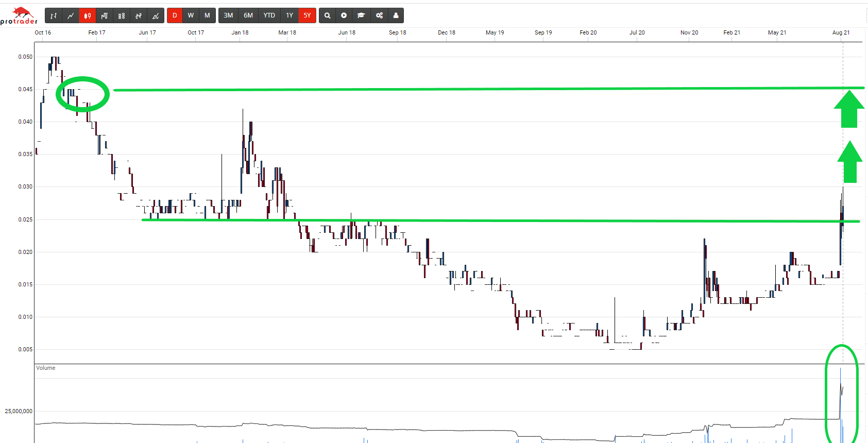The image size is (868, 443).
Task: Open the user profile icon
Action: pos(396,15)
